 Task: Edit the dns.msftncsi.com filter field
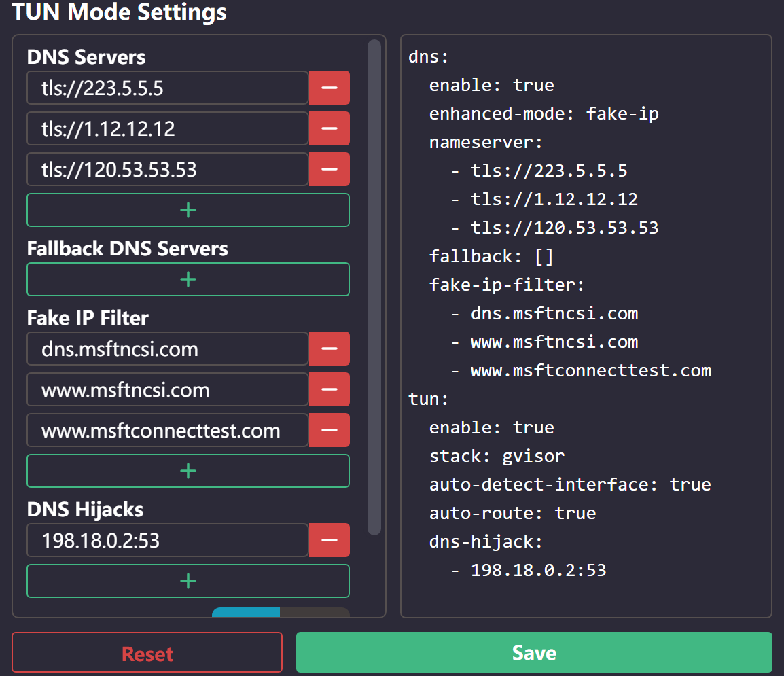[168, 349]
